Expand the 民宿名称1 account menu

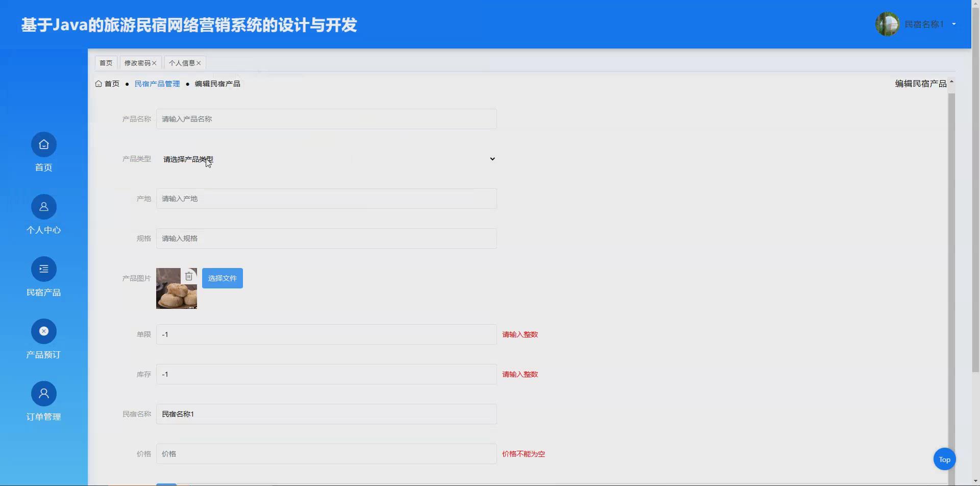click(x=954, y=24)
